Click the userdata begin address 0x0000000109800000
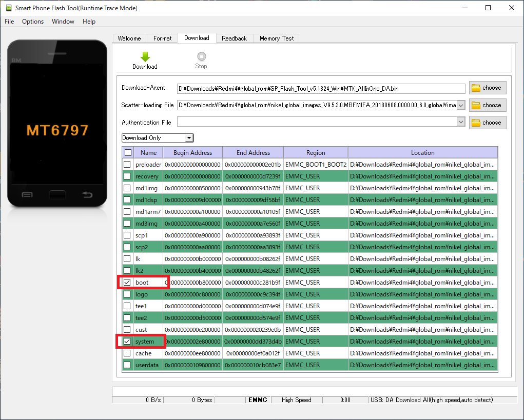This screenshot has width=524, height=420. coord(193,365)
